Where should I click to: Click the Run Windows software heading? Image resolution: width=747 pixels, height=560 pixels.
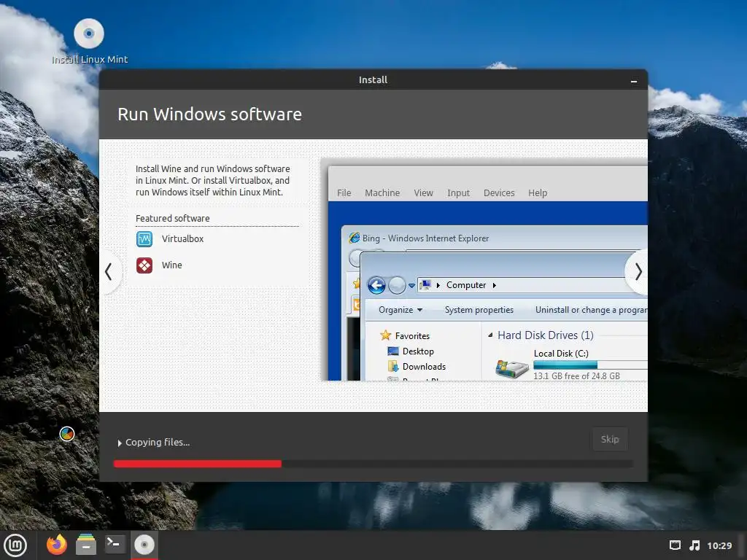point(209,114)
